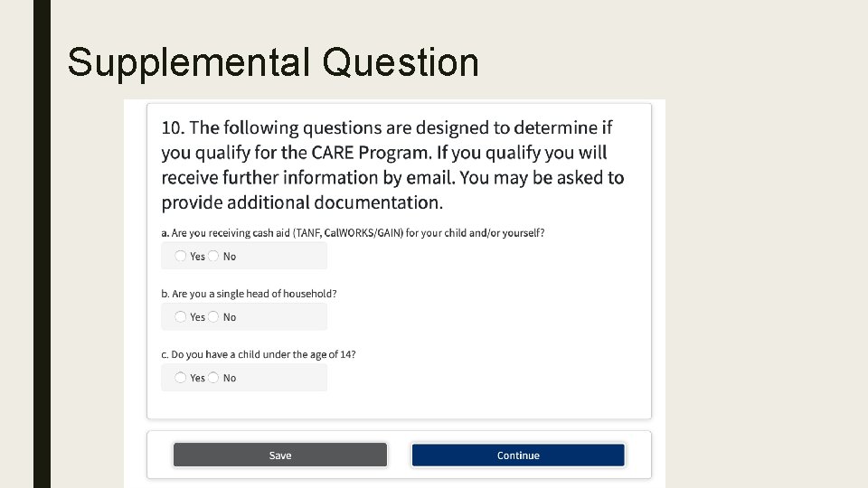Click the 'Yes' label text under question a
Screen dimensions: 868x488
point(198,257)
